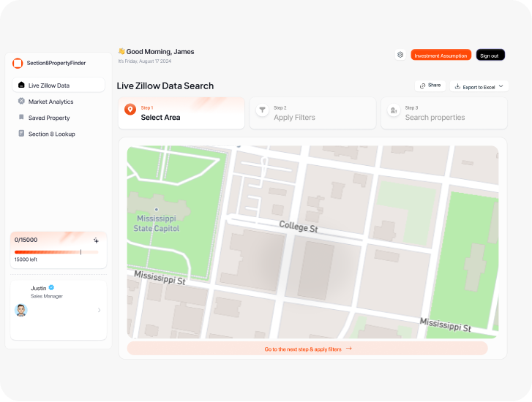The image size is (532, 402).
Task: Click the building icon in Step 3
Action: (x=394, y=110)
